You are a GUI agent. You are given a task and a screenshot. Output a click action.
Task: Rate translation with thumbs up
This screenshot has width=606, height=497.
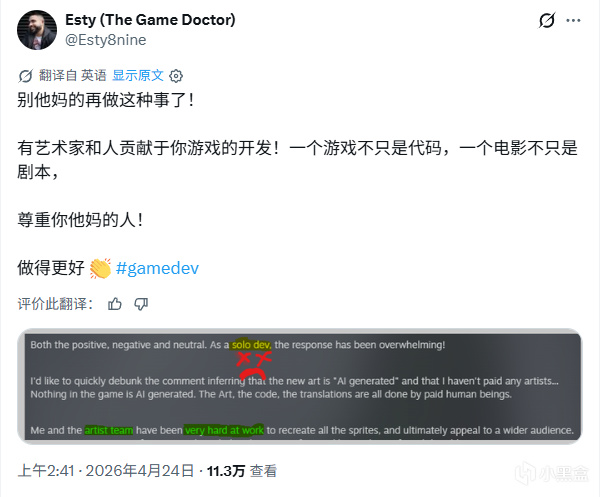(115, 304)
